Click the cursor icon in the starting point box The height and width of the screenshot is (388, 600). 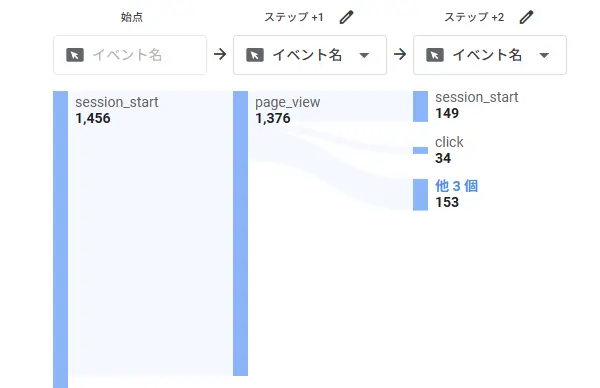pos(75,55)
